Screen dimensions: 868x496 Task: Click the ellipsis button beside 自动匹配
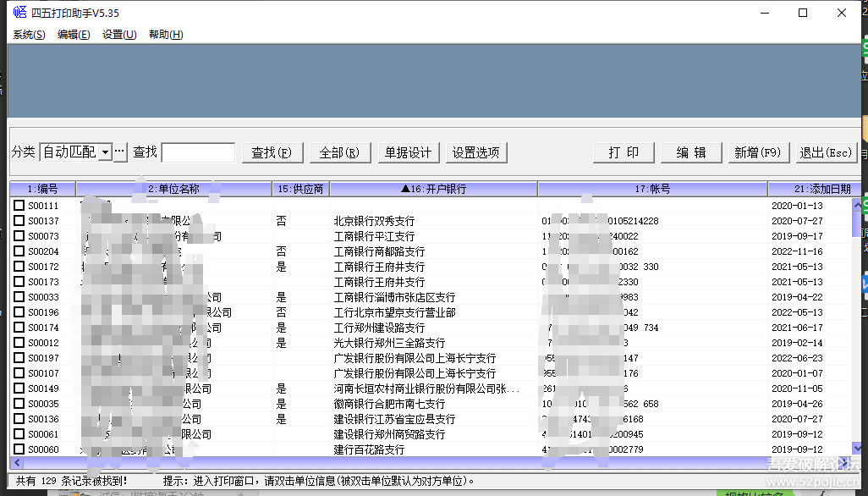point(120,152)
